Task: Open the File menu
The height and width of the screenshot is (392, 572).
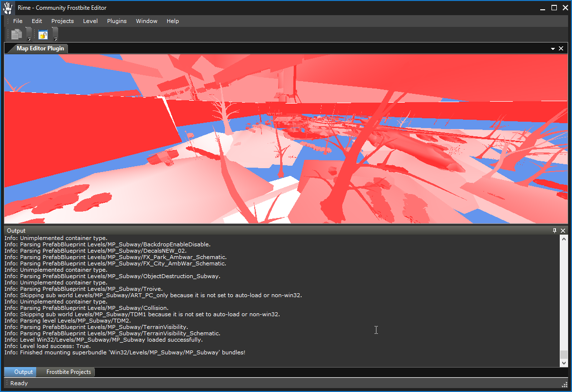Action: click(x=18, y=21)
